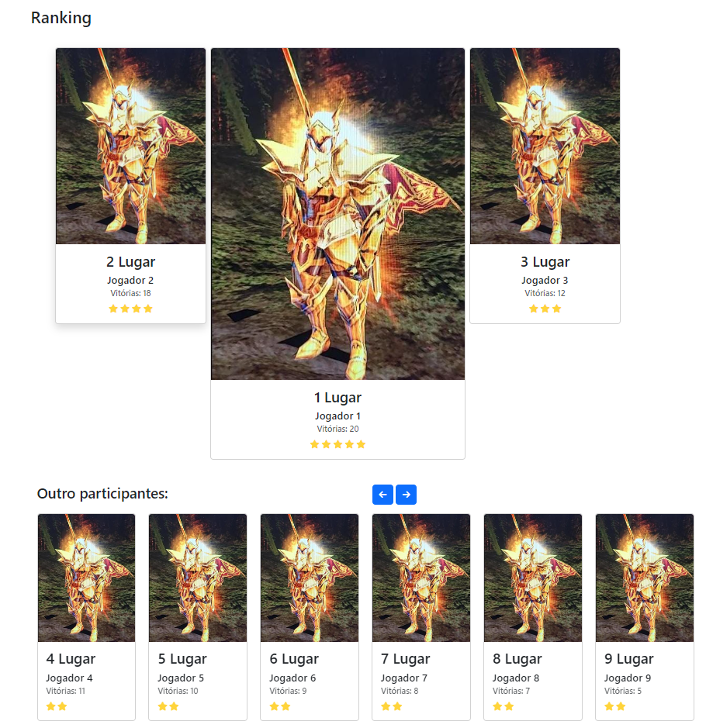Click the Outro participantes heading

(x=102, y=494)
